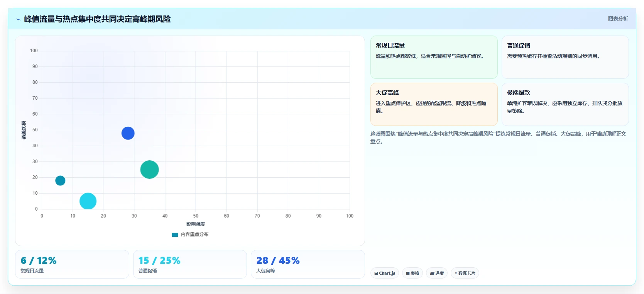Select the small teal bubble near y=18
This screenshot has width=644, height=294.
[x=60, y=180]
